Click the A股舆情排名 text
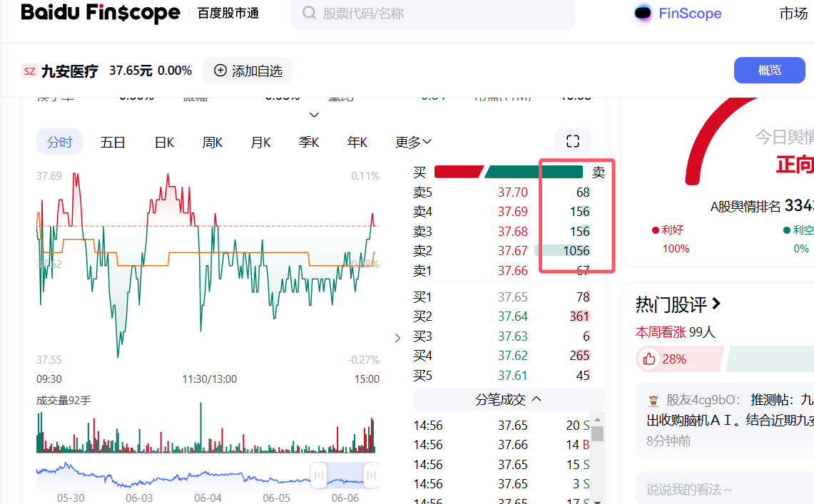The image size is (814, 504). pyautogui.click(x=746, y=207)
